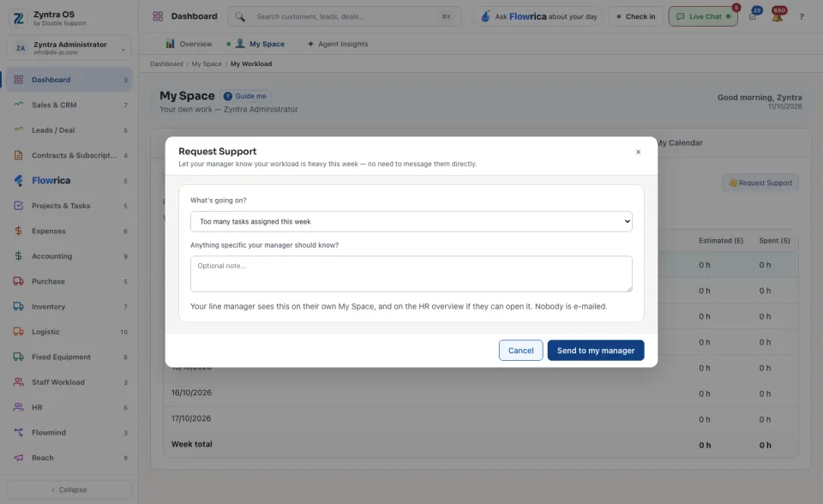Click the 16/10/2026 row date
This screenshot has height=504, width=823.
click(191, 393)
